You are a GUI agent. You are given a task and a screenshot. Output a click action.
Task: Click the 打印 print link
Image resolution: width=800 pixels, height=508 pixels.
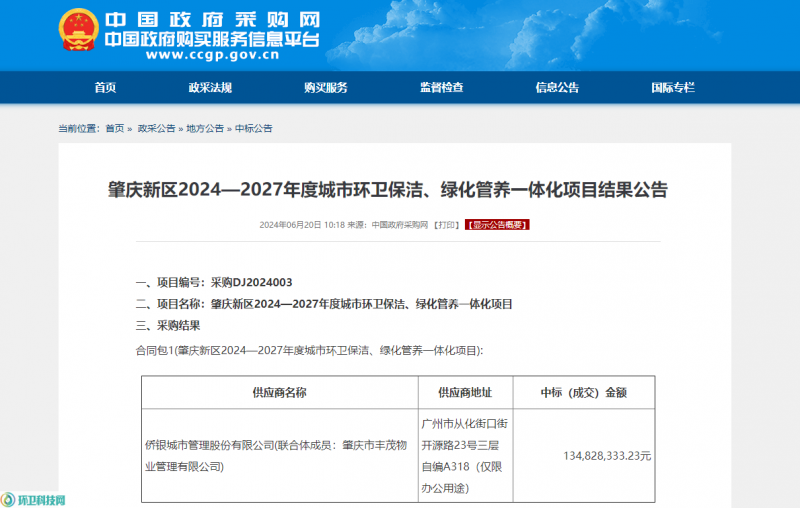(x=446, y=225)
